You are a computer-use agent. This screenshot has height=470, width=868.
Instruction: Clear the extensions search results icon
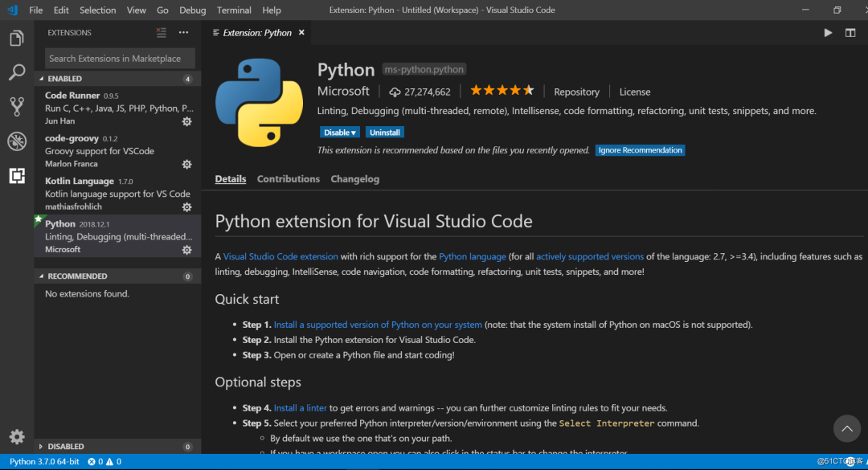[x=162, y=33]
